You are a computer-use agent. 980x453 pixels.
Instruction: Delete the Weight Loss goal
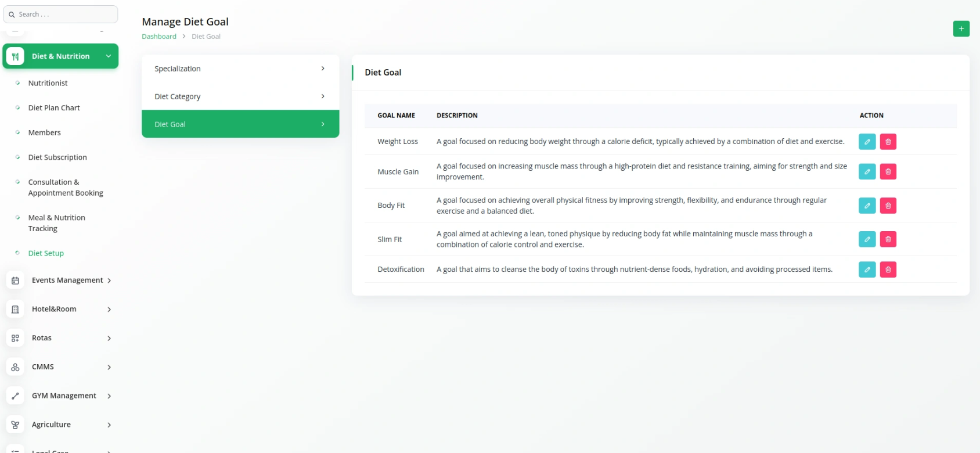pyautogui.click(x=888, y=142)
